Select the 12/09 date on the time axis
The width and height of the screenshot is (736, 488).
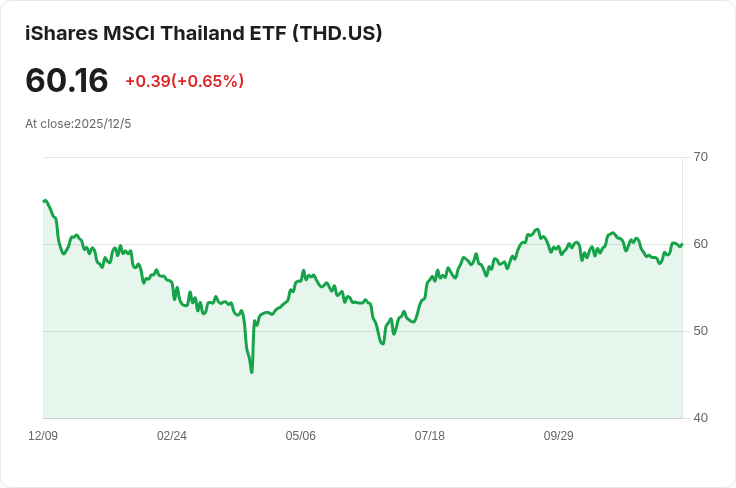43,436
